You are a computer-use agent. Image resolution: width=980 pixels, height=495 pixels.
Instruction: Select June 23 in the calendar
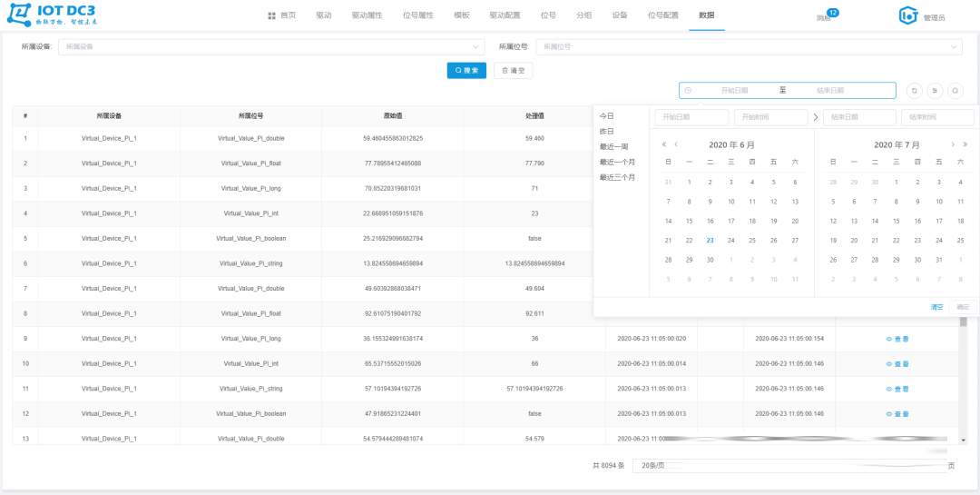coord(710,241)
